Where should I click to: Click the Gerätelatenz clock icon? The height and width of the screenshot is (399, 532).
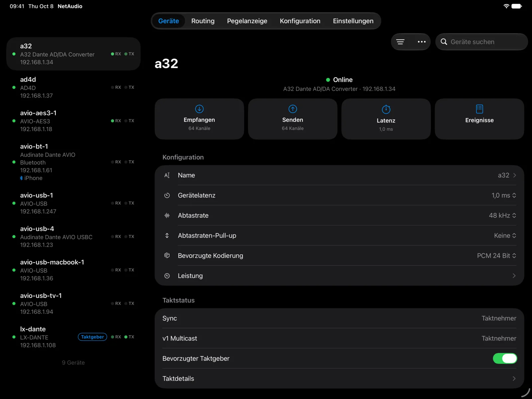(x=167, y=196)
